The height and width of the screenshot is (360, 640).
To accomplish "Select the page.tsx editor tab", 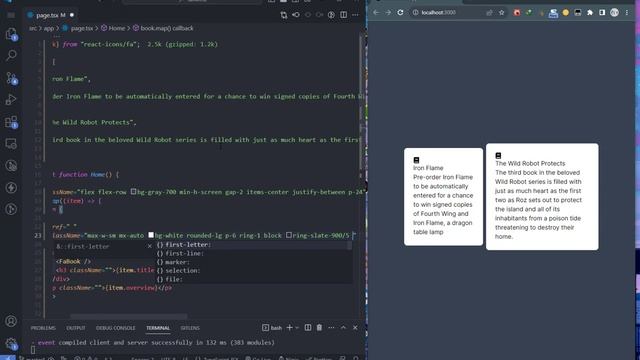I will point(51,15).
